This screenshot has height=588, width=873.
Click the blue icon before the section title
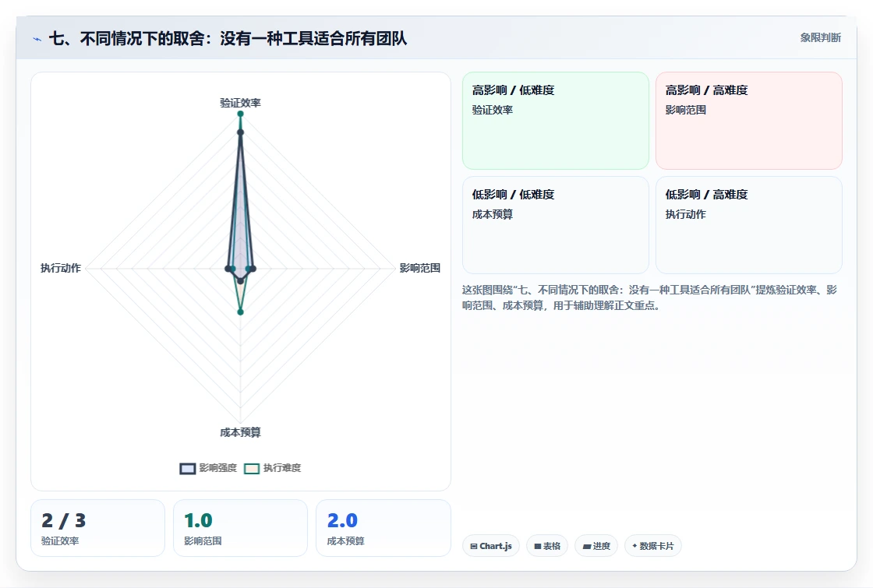pos(37,39)
